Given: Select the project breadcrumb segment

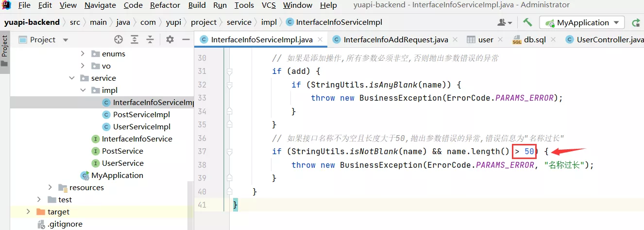Looking at the screenshot, I should (204, 22).
